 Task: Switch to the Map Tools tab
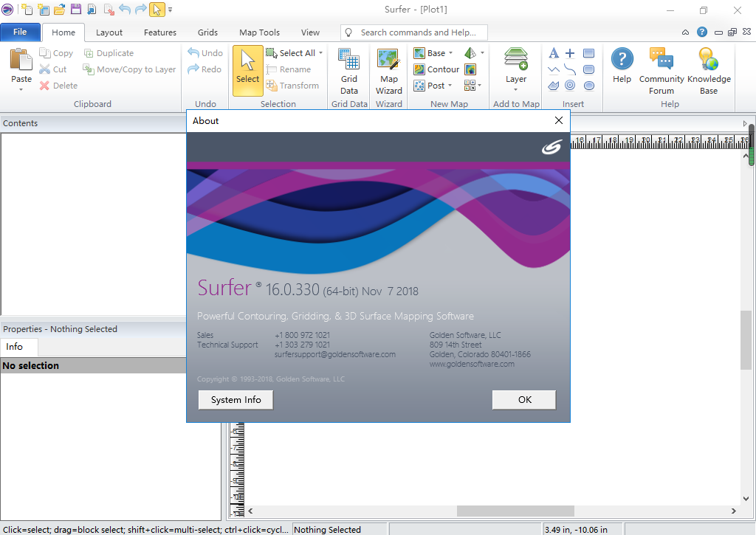[x=259, y=32]
